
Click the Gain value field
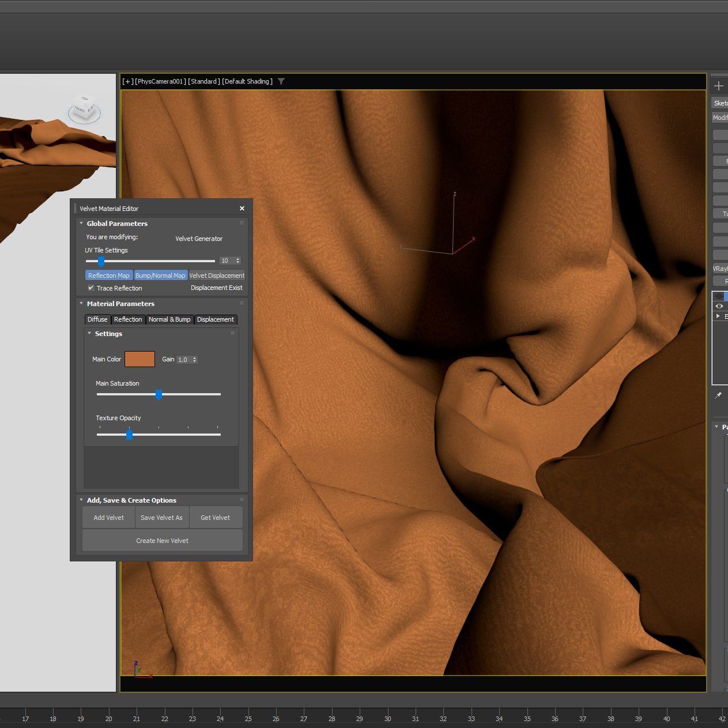pos(183,360)
